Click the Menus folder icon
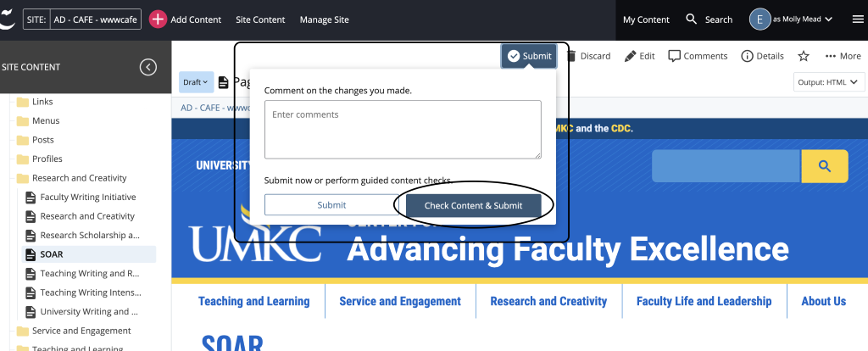 click(x=23, y=121)
